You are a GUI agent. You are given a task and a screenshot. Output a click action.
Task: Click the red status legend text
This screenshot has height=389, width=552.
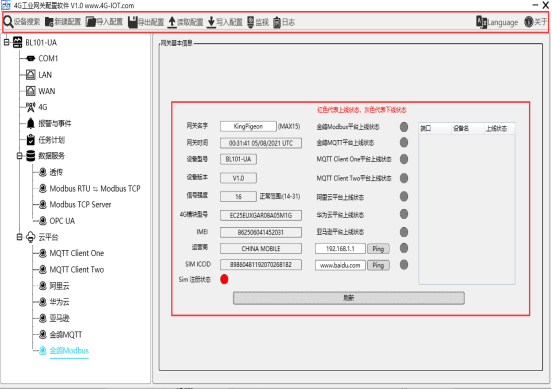[x=362, y=110]
